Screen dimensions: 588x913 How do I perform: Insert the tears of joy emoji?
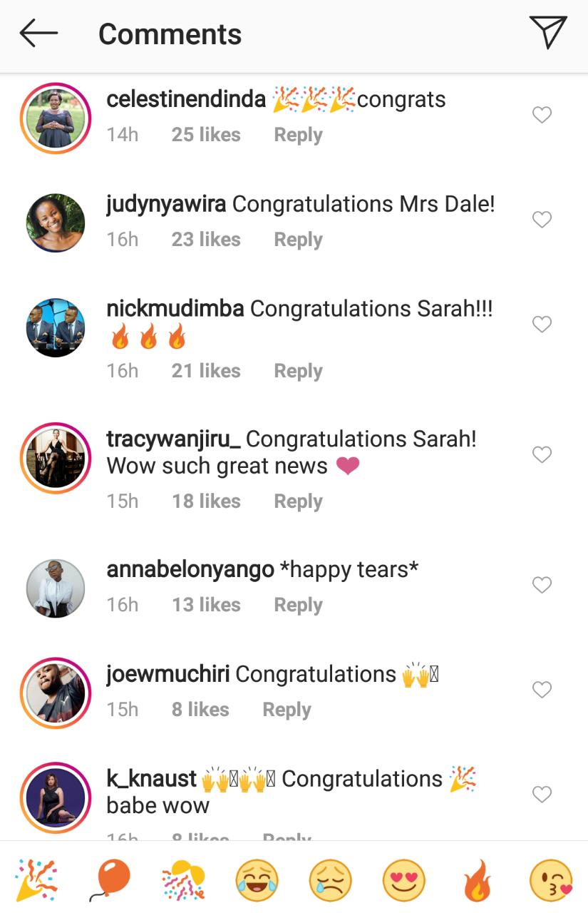(x=257, y=879)
